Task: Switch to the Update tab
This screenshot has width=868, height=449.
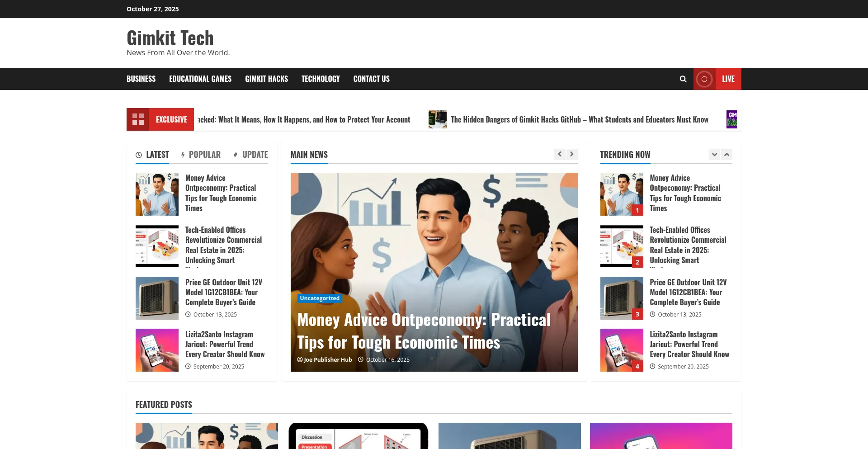Action: (250, 155)
